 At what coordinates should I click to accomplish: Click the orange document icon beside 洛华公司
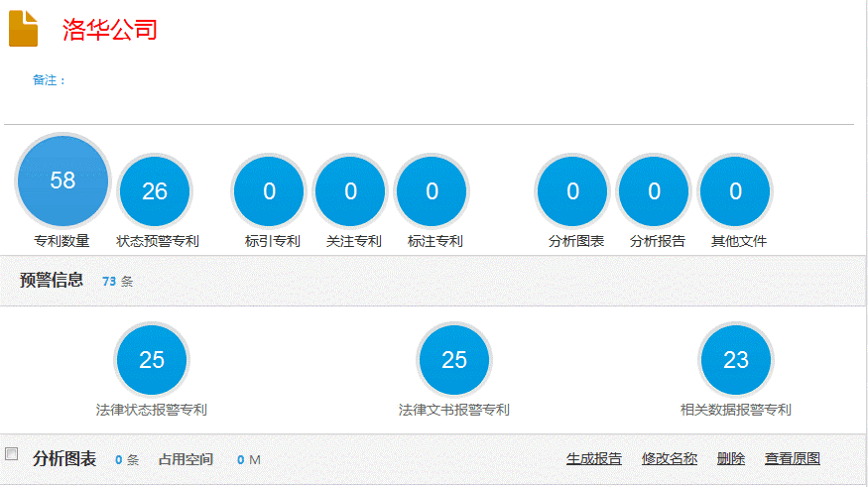pos(23,28)
